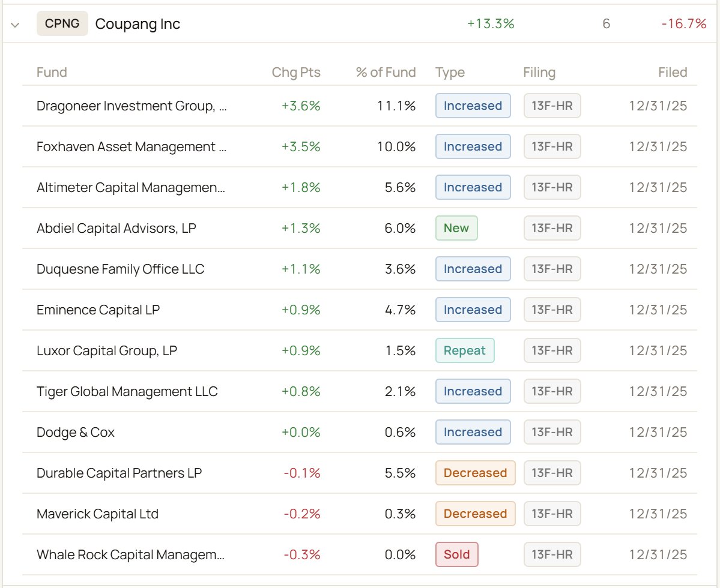Select Altimeter Capital Management fund name

[131, 187]
